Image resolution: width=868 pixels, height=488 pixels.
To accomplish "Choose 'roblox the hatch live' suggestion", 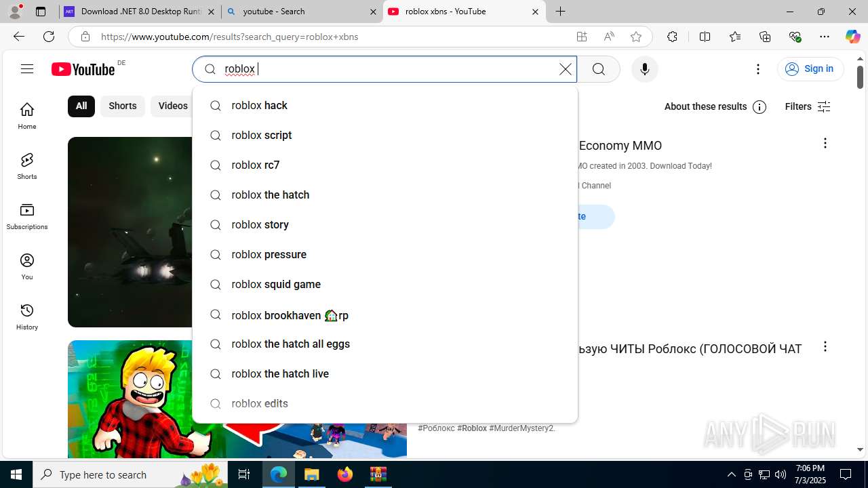I will tap(385, 373).
